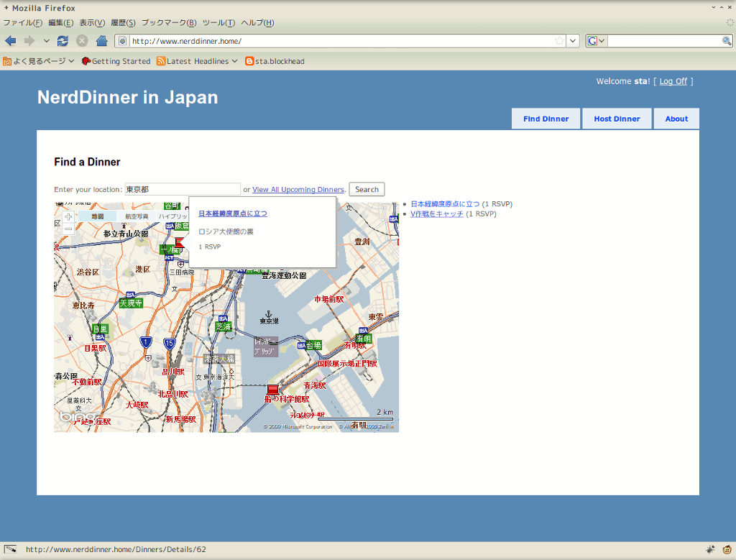Switch to the Find Dinner tab
Image resolution: width=736 pixels, height=560 pixels.
(546, 119)
